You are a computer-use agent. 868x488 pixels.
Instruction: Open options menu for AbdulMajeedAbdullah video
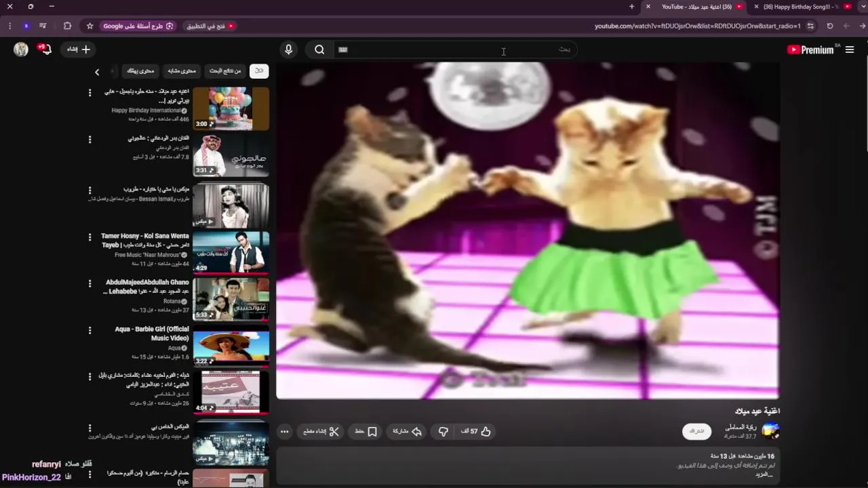pyautogui.click(x=90, y=283)
